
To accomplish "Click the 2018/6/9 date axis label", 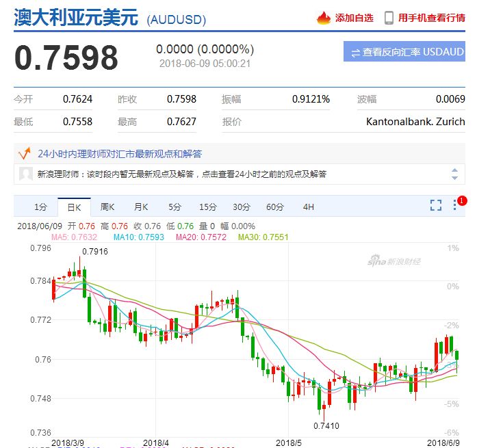I will coord(443,443).
